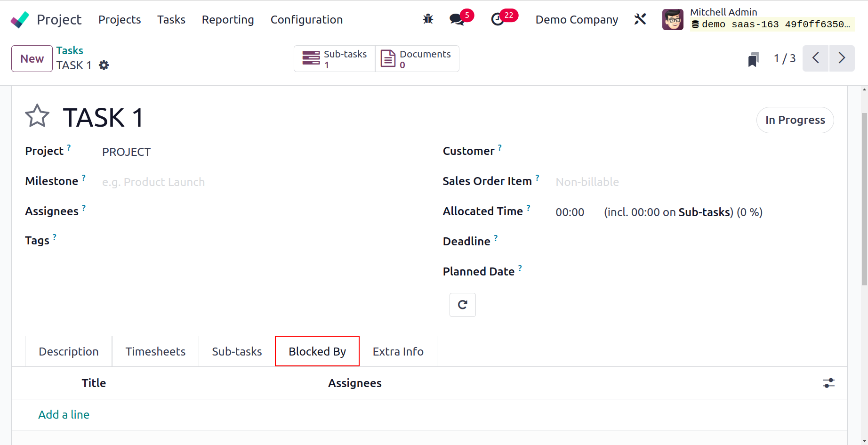The height and width of the screenshot is (445, 868).
Task: Click the Add a line link
Action: [64, 414]
